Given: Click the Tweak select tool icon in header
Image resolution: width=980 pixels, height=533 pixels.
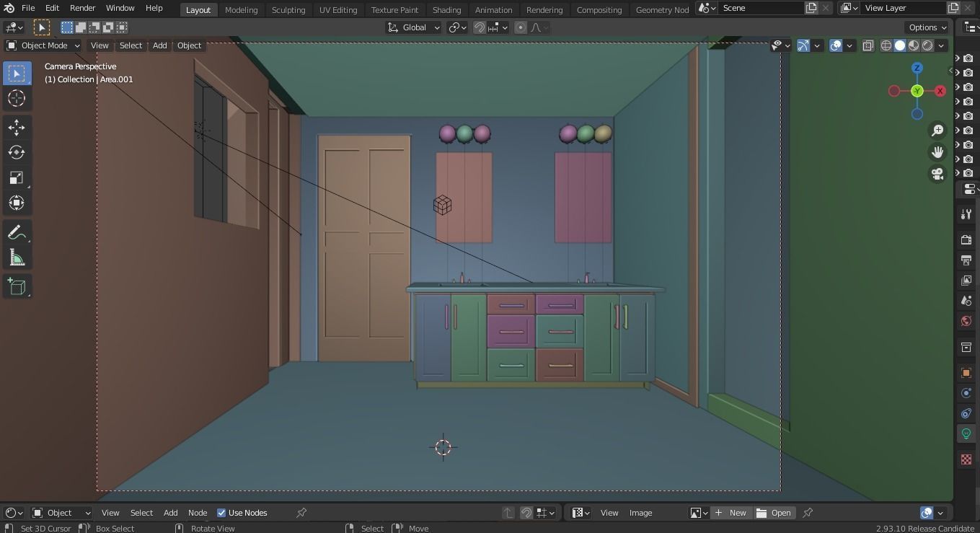Looking at the screenshot, I should click(x=42, y=27).
